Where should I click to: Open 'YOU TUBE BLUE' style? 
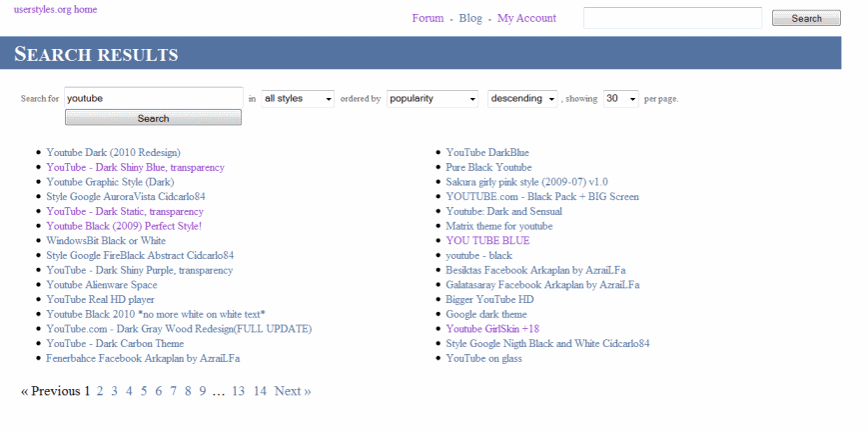tap(487, 240)
